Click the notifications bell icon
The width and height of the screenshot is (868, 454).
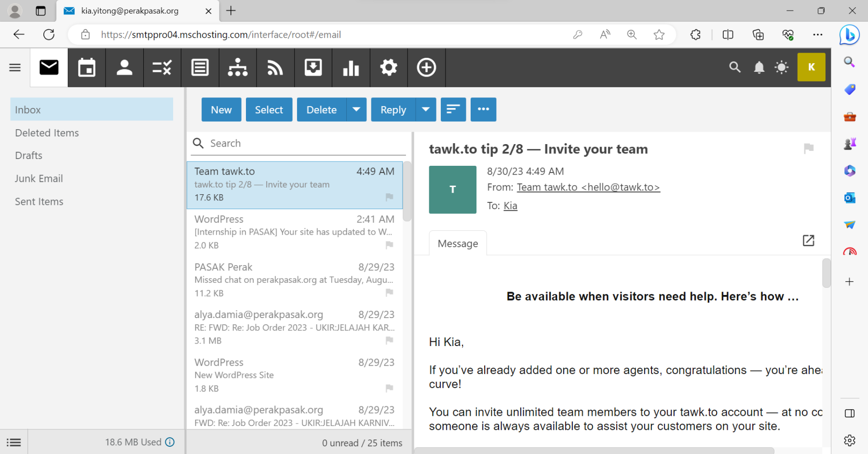click(759, 67)
